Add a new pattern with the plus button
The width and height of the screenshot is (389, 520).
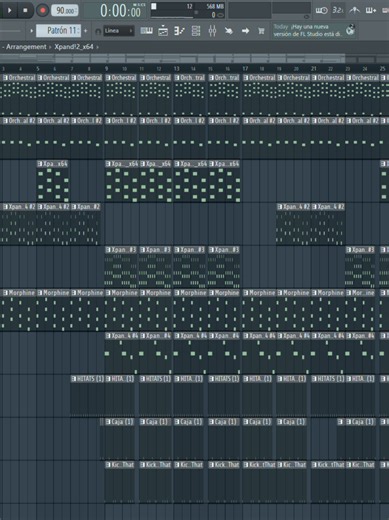pyautogui.click(x=86, y=31)
